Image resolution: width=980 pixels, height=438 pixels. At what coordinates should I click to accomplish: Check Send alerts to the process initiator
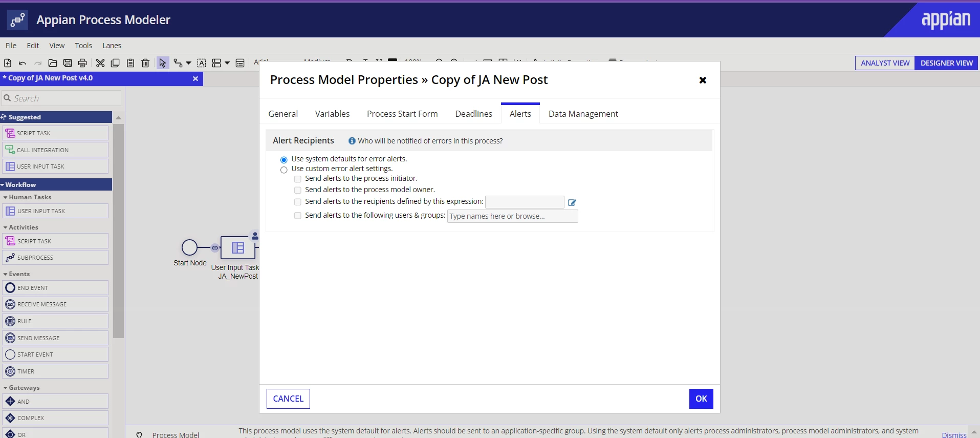[298, 179]
